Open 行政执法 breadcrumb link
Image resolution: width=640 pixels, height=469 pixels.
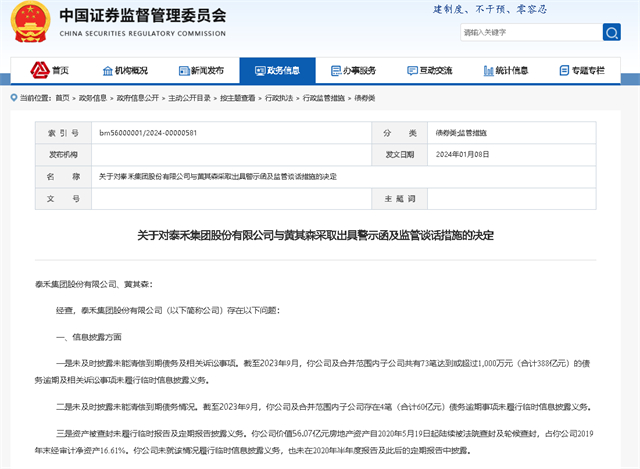[279, 98]
